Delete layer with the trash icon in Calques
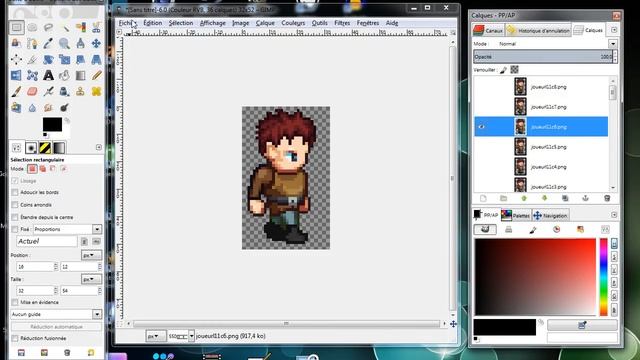This screenshot has width=640, height=360. click(607, 198)
